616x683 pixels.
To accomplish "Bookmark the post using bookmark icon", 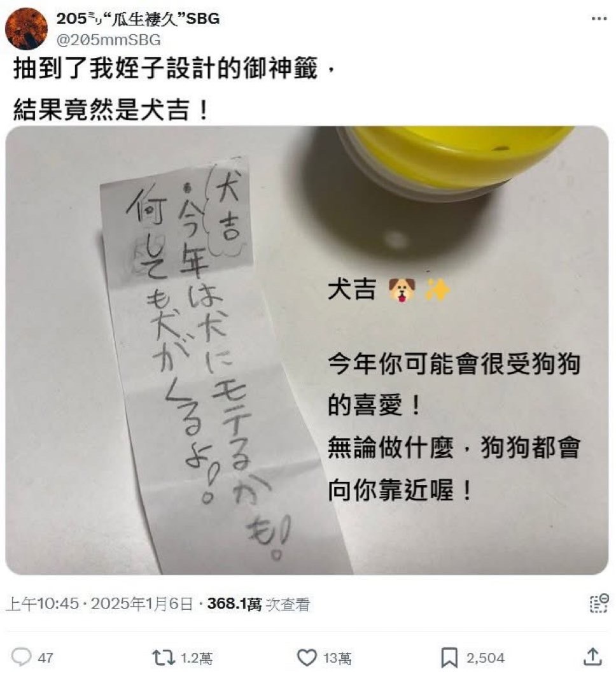I will tap(449, 658).
